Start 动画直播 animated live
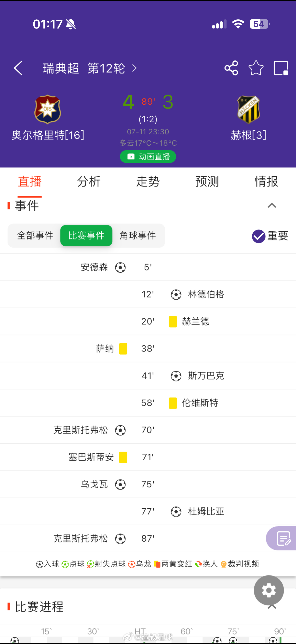The height and width of the screenshot is (644, 296). tap(148, 156)
